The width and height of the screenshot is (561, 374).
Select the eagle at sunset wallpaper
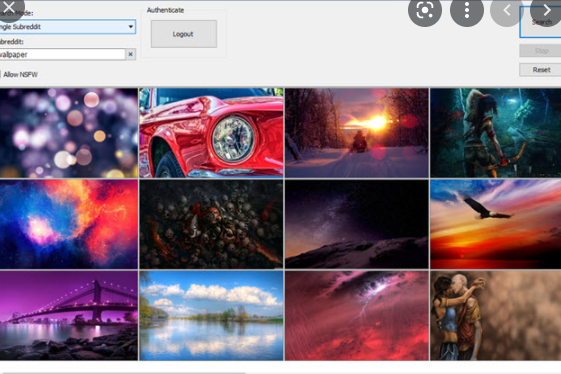496,224
